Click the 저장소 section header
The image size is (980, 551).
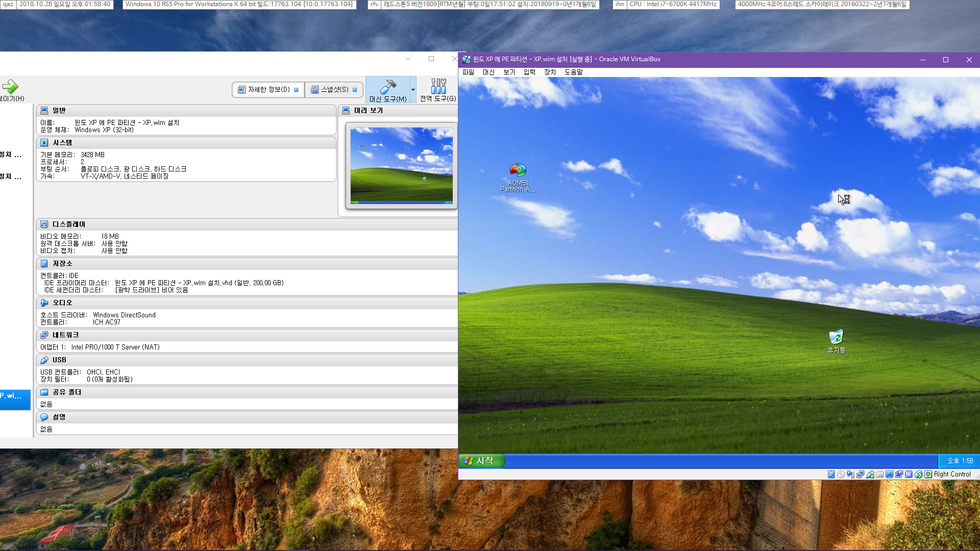click(x=247, y=264)
